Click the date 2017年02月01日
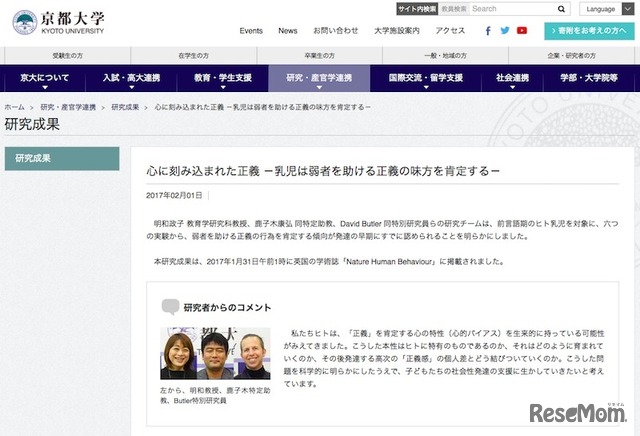This screenshot has height=436, width=640. pos(174,196)
